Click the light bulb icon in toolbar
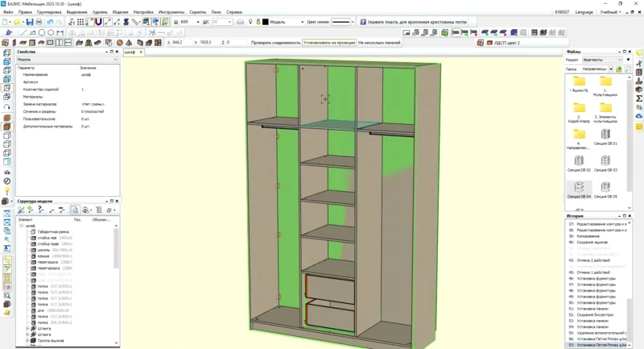The width and height of the screenshot is (644, 349). (250, 22)
